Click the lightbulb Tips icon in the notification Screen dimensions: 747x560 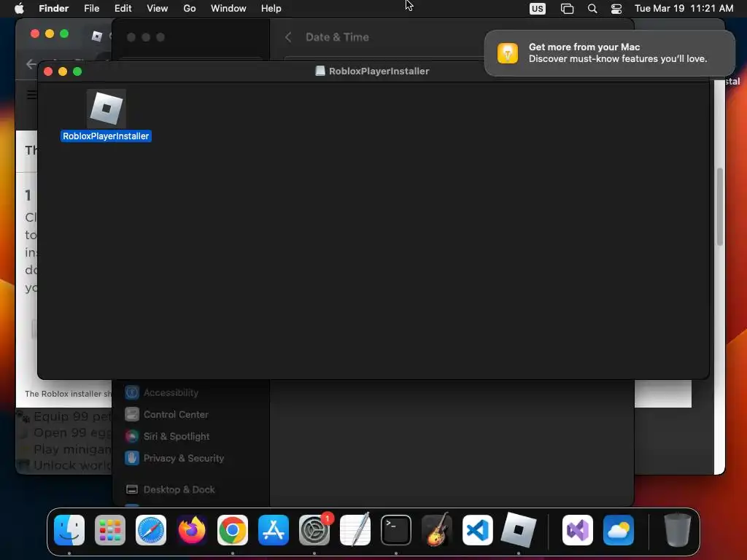point(508,52)
